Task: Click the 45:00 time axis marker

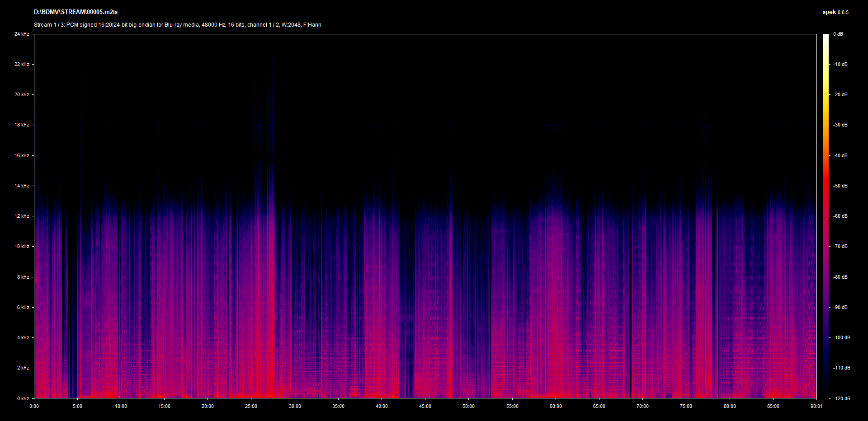Action: click(425, 406)
